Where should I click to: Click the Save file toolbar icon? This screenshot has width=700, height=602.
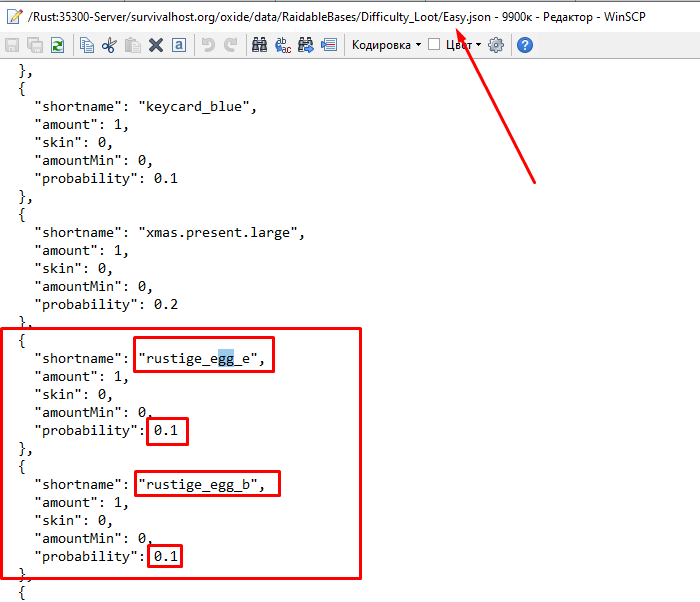[x=12, y=45]
